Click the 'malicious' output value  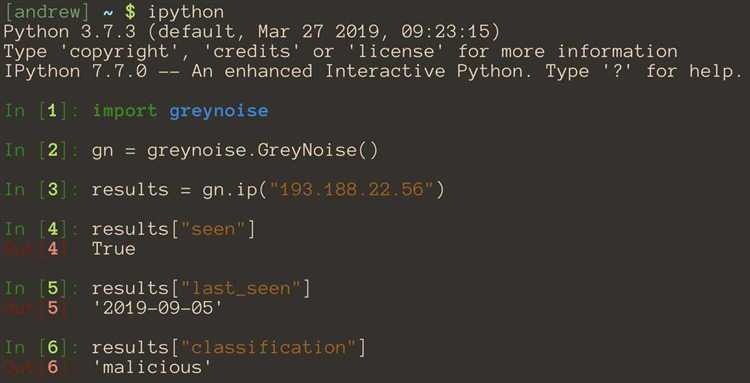[x=153, y=367]
